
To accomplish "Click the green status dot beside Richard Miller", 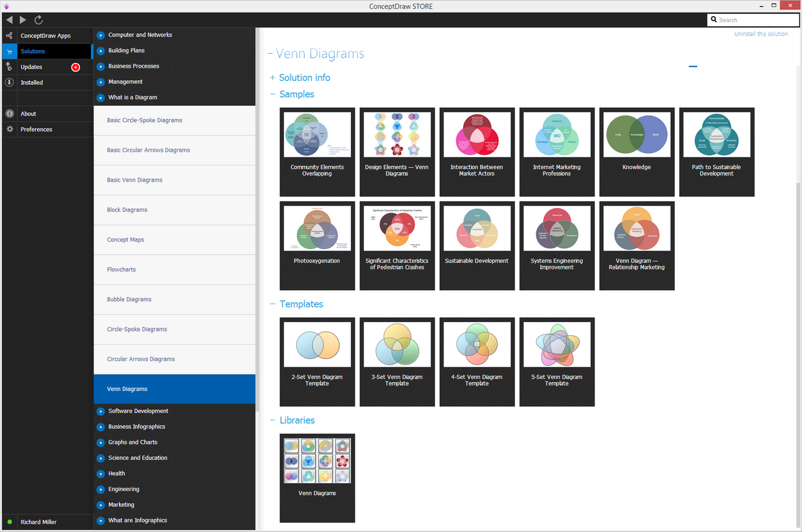I will pos(9,522).
